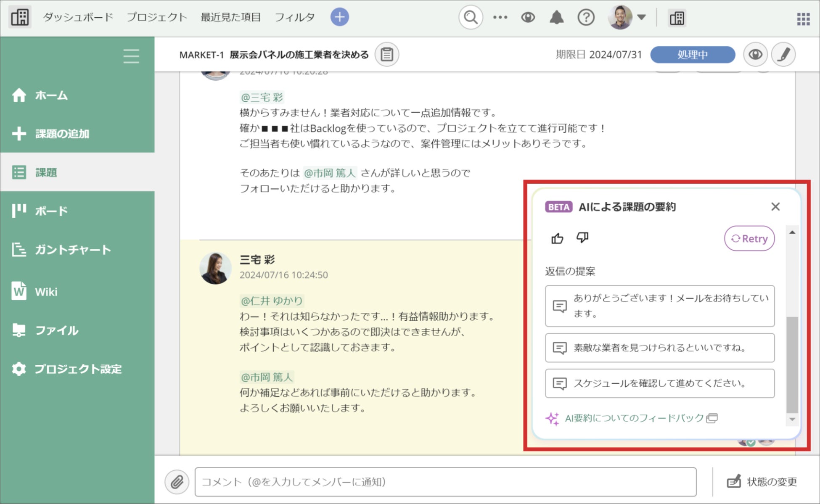Toggle watch issue eye icon in header
Viewport: 820px width, 504px height.
[755, 55]
